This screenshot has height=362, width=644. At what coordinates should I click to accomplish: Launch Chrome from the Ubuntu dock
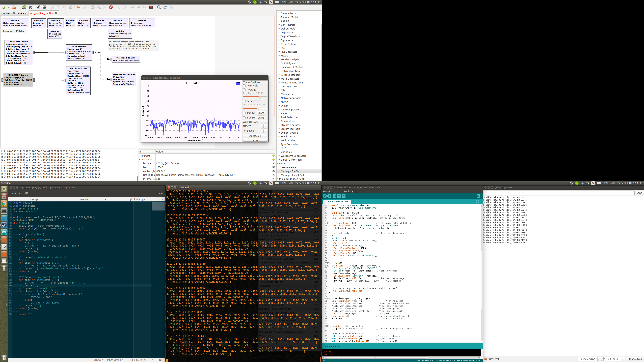[x=4, y=204]
